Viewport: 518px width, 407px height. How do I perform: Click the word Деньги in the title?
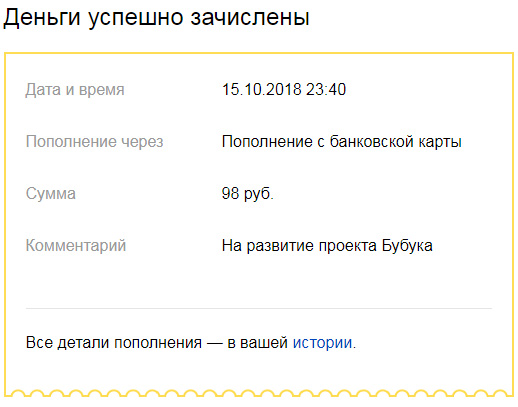42,18
